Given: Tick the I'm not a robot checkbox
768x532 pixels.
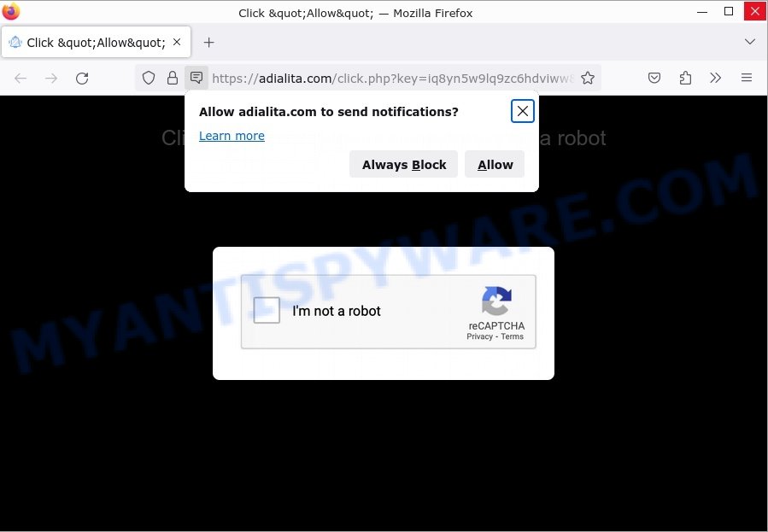Looking at the screenshot, I should [267, 310].
